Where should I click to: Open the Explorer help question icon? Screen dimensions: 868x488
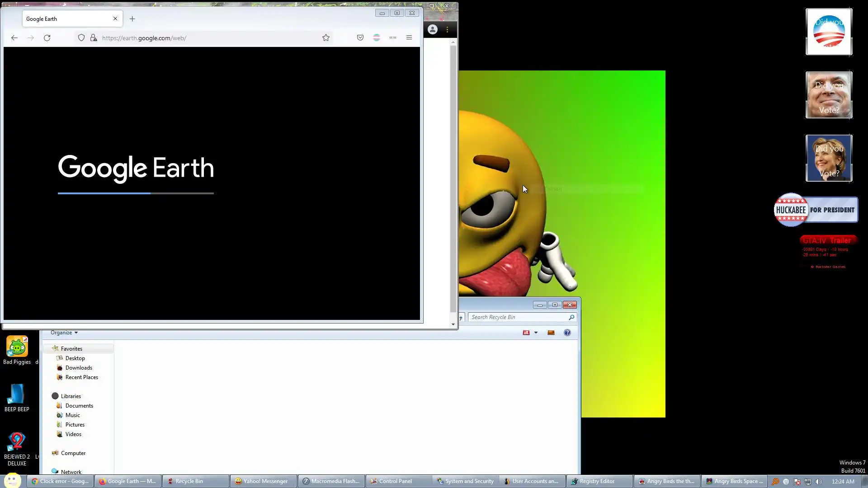pos(567,333)
